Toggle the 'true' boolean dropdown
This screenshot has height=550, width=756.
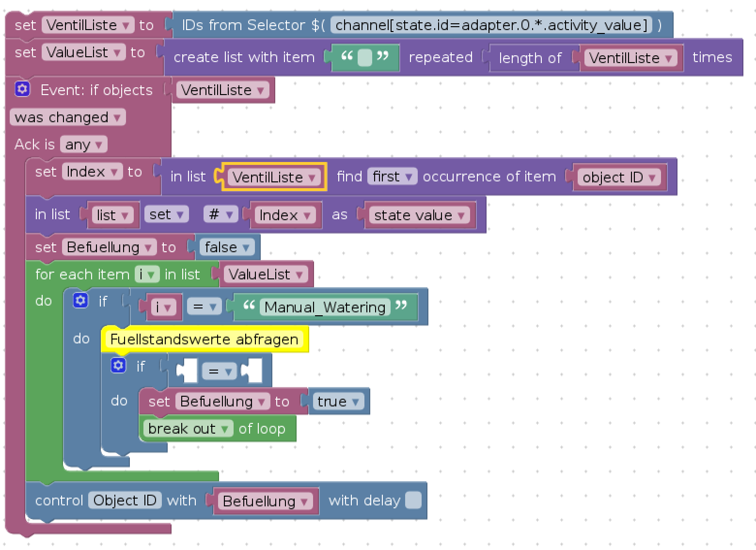tap(338, 402)
